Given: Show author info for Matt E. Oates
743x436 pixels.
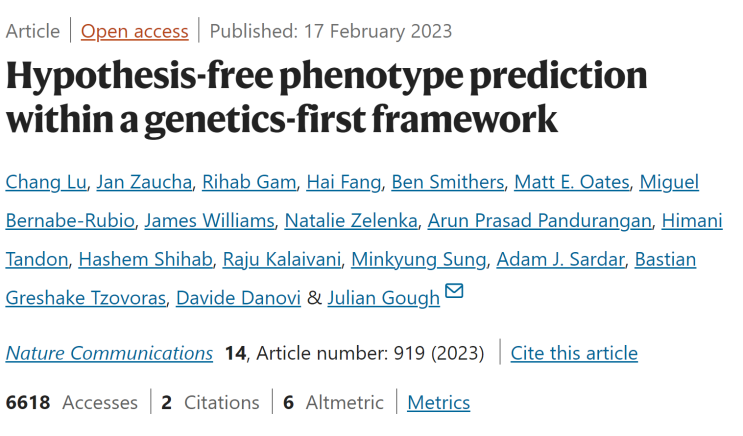Looking at the screenshot, I should click(x=572, y=181).
